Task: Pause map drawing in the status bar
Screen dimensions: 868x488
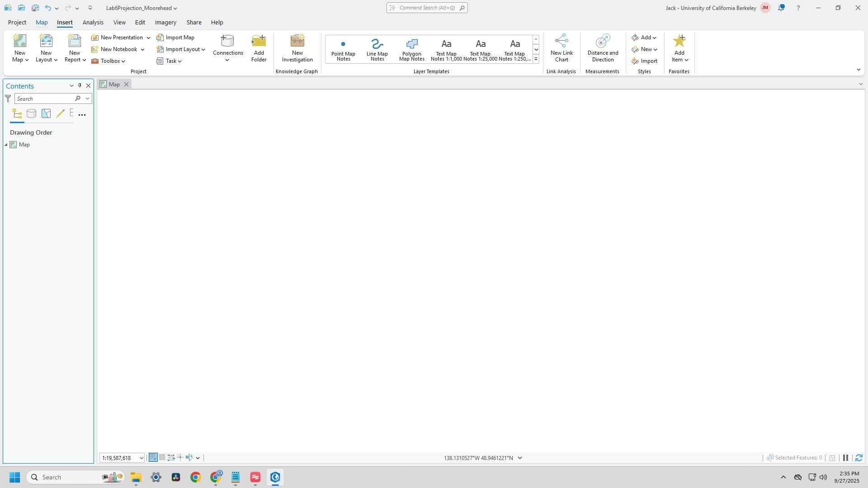Action: point(845,458)
